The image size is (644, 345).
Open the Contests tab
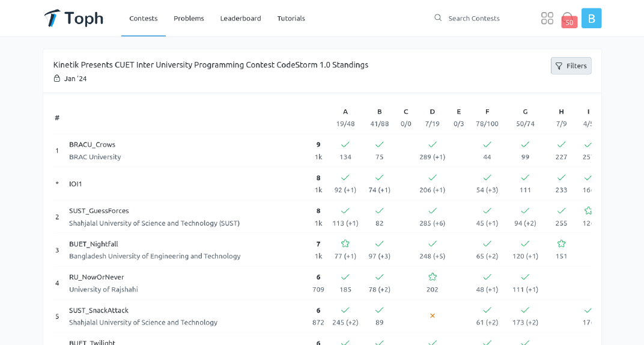144,18
